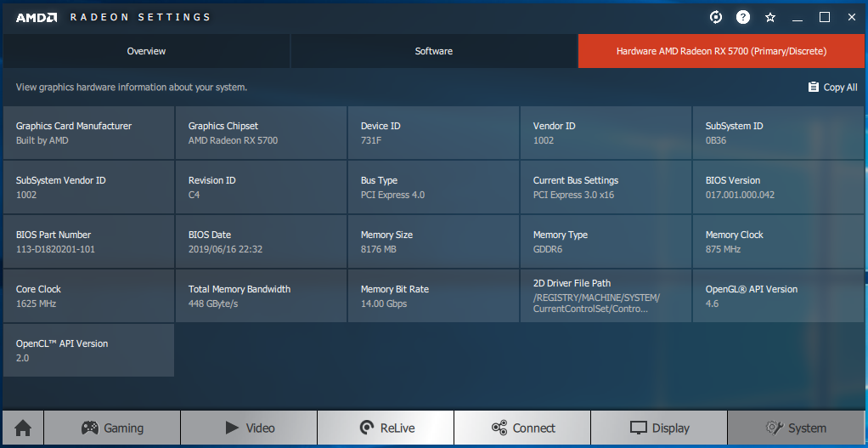Click the System gear wrench icon
The height and width of the screenshot is (448, 868).
[x=774, y=428]
